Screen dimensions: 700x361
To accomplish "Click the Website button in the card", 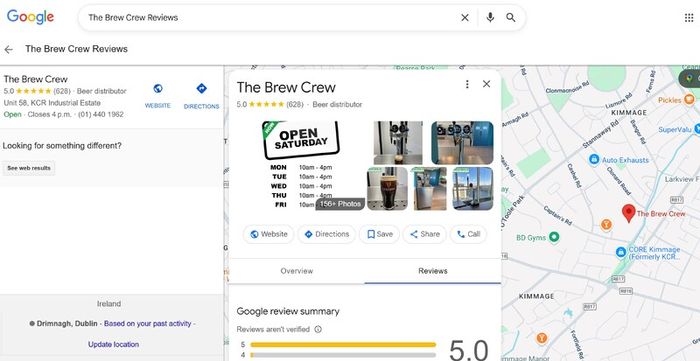I will point(269,234).
